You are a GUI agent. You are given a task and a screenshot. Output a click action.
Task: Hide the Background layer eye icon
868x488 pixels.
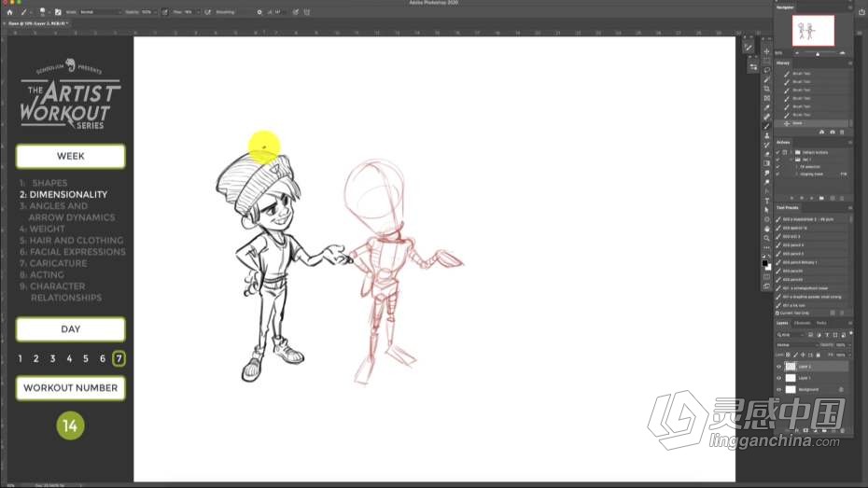(x=779, y=389)
